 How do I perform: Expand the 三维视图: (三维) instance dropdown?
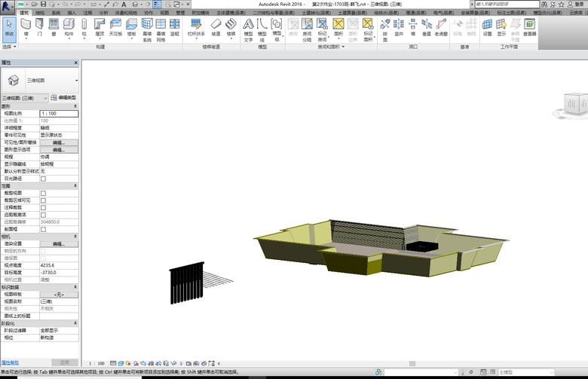pyautogui.click(x=46, y=98)
